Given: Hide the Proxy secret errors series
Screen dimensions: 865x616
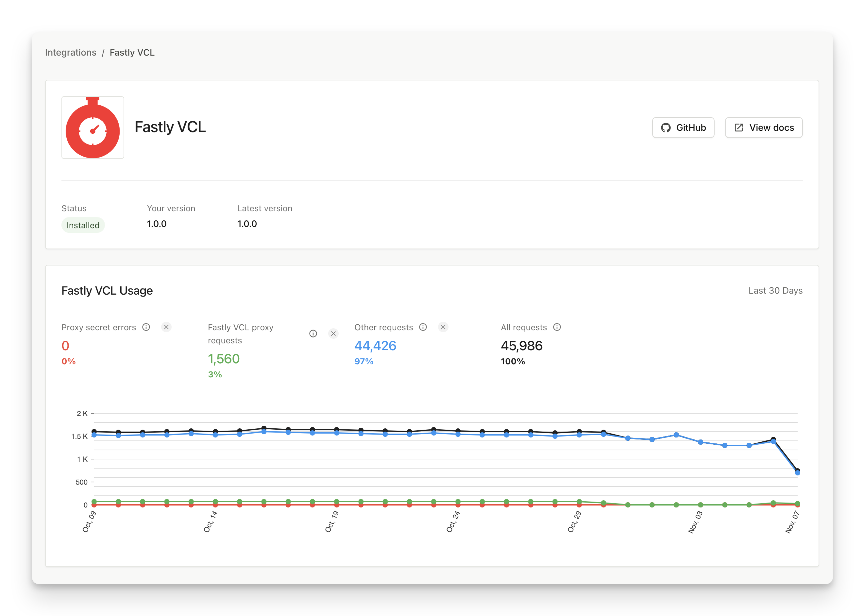Looking at the screenshot, I should click(166, 327).
